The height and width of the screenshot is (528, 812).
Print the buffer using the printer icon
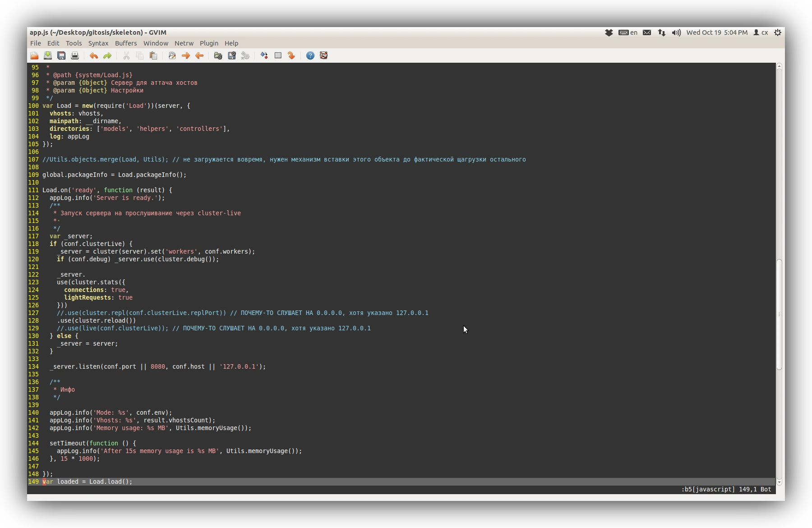tap(75, 56)
